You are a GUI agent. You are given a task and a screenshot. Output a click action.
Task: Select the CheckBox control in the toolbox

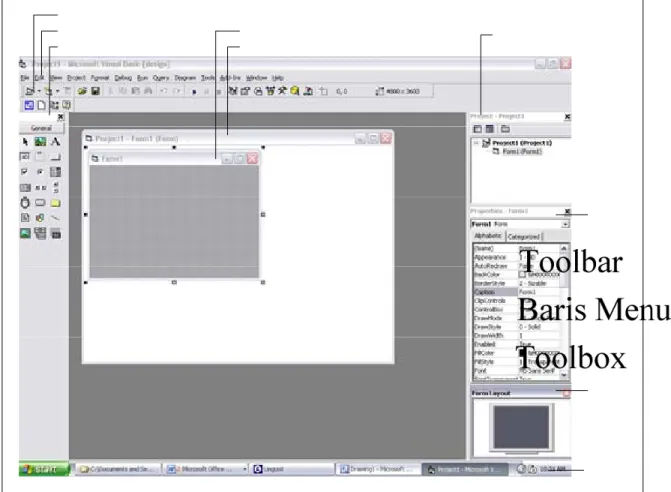point(25,172)
